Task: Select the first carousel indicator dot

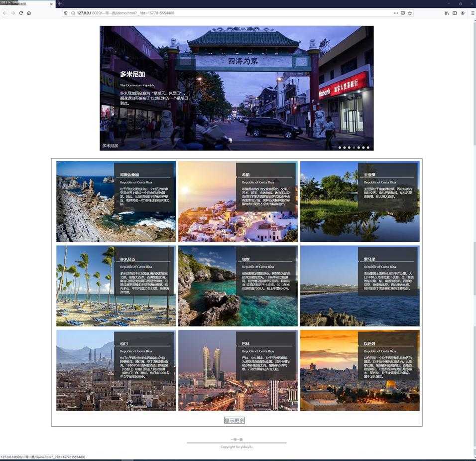Action: click(x=340, y=148)
